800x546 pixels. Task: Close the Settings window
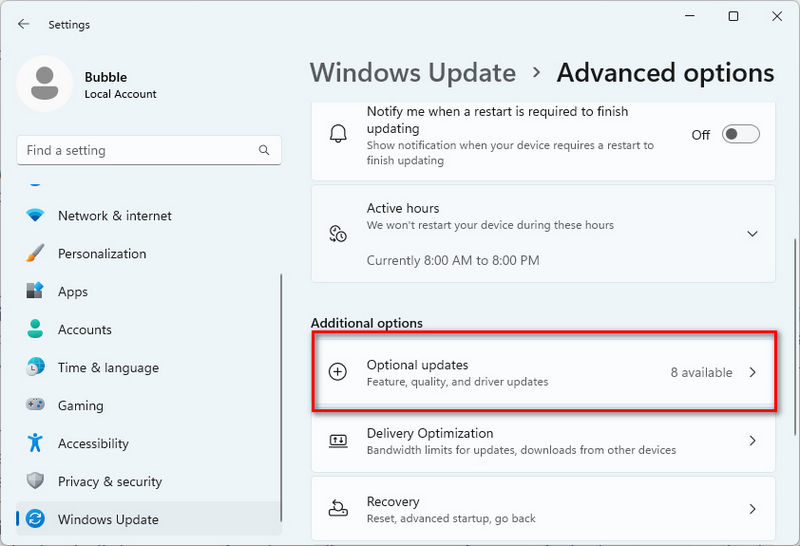(x=777, y=16)
